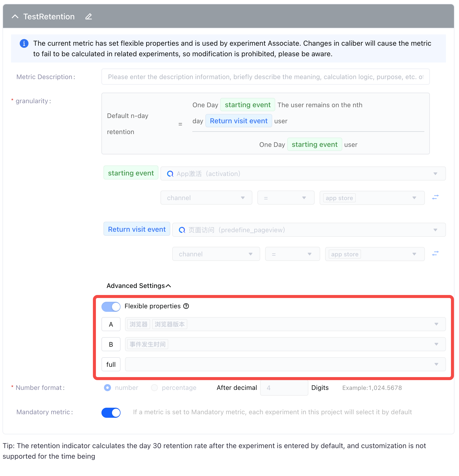The image size is (459, 476).
Task: Open the return visit app store value dropdown
Action: tap(375, 254)
